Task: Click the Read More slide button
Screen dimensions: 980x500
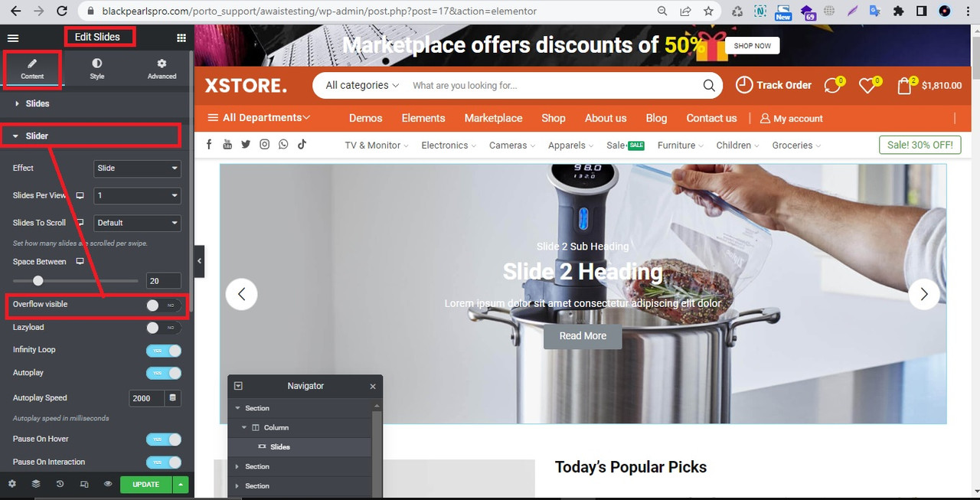Action: click(x=583, y=336)
